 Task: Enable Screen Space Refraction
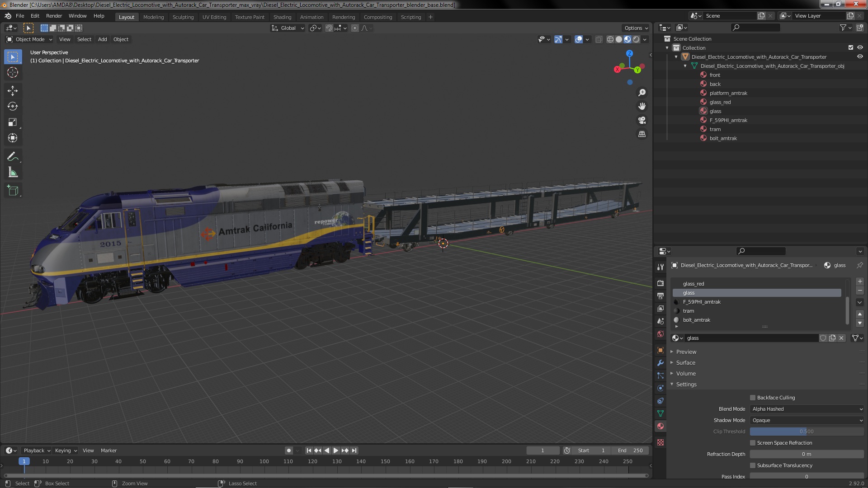coord(753,443)
